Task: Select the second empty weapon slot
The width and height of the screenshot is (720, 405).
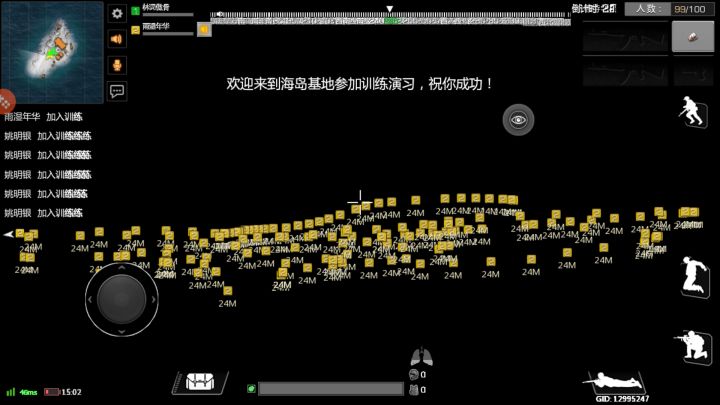Action: click(625, 72)
